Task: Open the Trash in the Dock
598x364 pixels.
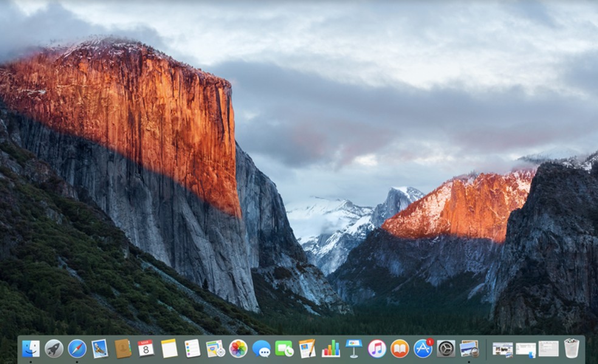Action: coord(572,348)
